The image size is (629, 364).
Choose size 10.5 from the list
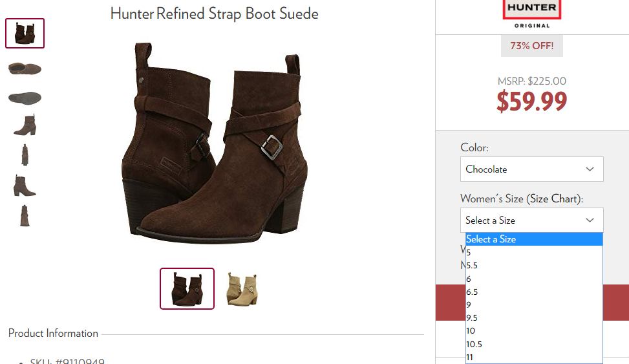534,345
